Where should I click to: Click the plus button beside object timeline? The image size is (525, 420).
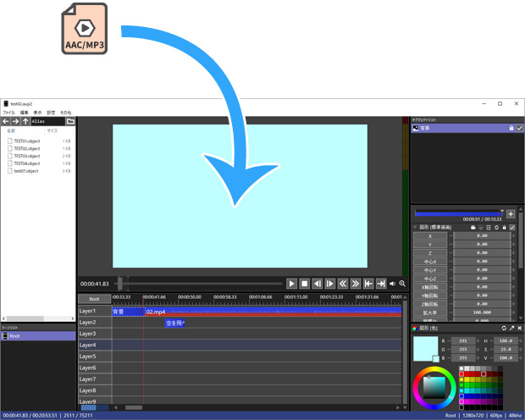click(x=511, y=214)
